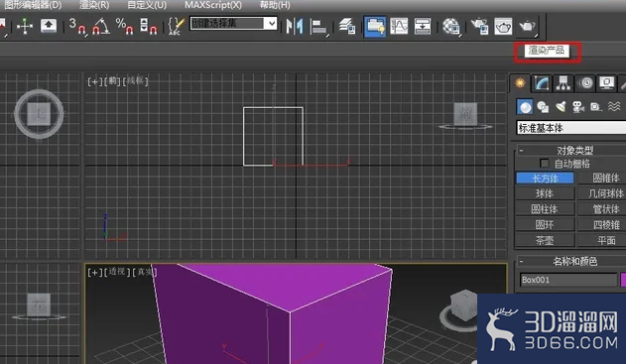Click the Torus (圆环) button
This screenshot has width=626, height=364.
[545, 225]
